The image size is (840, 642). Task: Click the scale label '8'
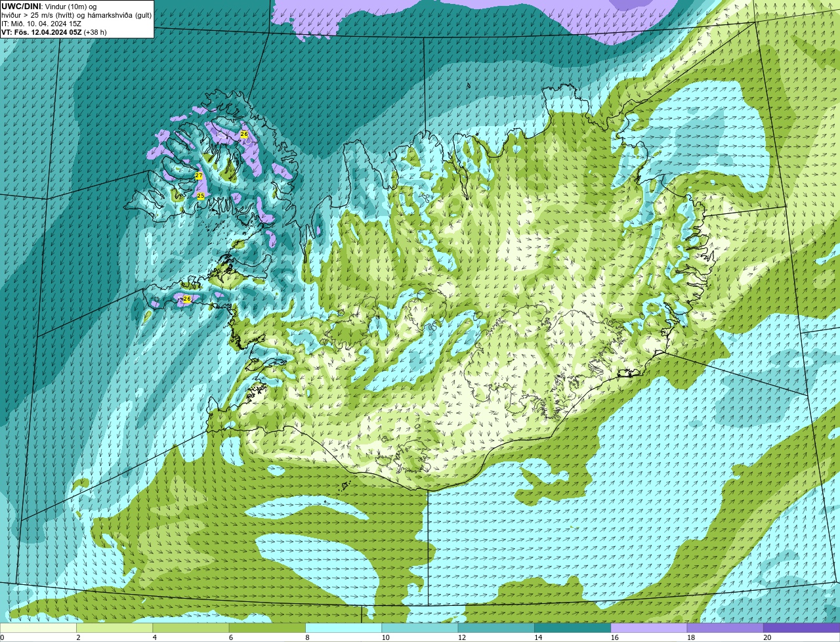coord(308,637)
